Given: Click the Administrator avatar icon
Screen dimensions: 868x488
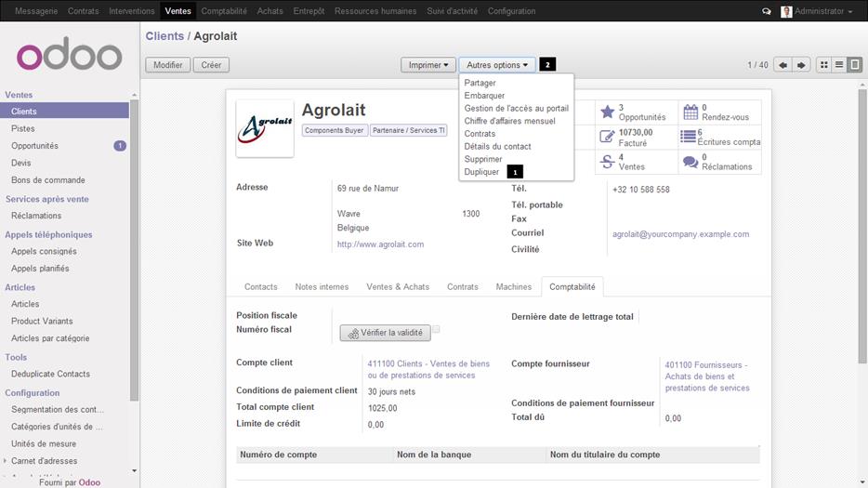Looking at the screenshot, I should (786, 11).
